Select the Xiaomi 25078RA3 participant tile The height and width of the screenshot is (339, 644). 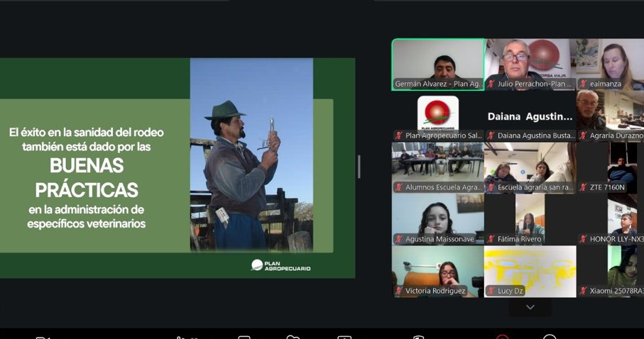611,272
